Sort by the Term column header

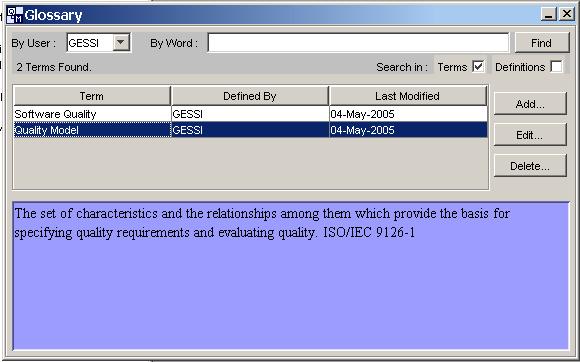point(92,96)
